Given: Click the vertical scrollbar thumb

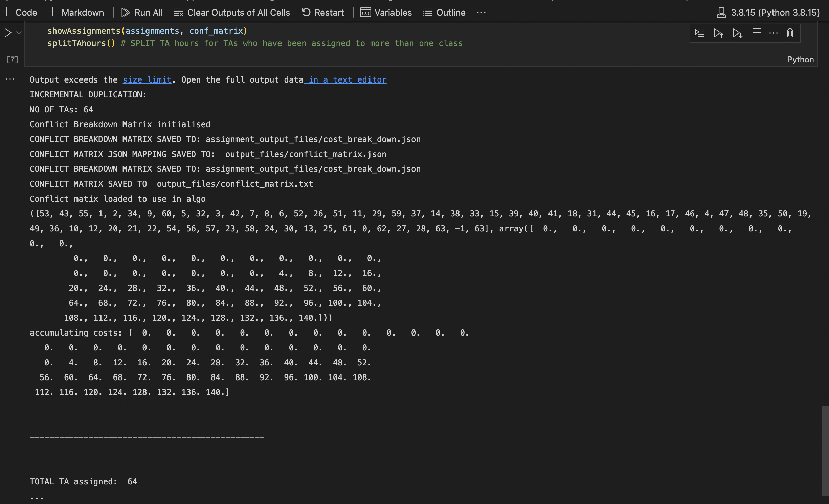Looking at the screenshot, I should [x=825, y=451].
